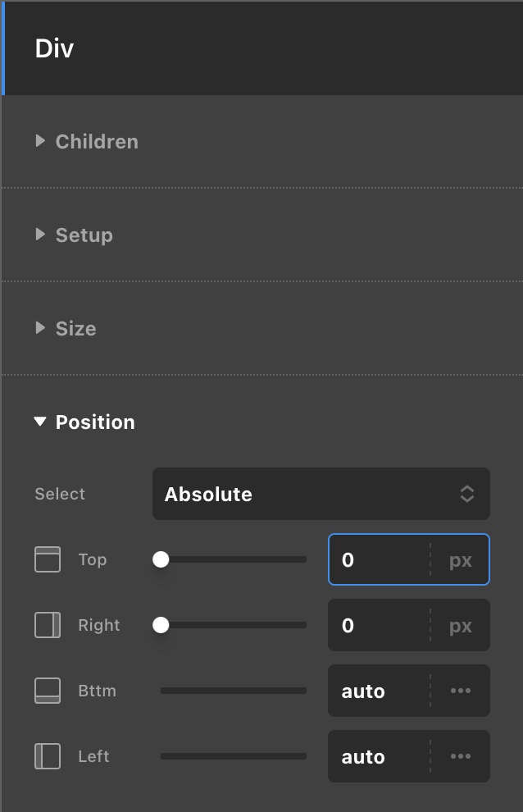Open unit options for the Bttm value

click(x=461, y=691)
